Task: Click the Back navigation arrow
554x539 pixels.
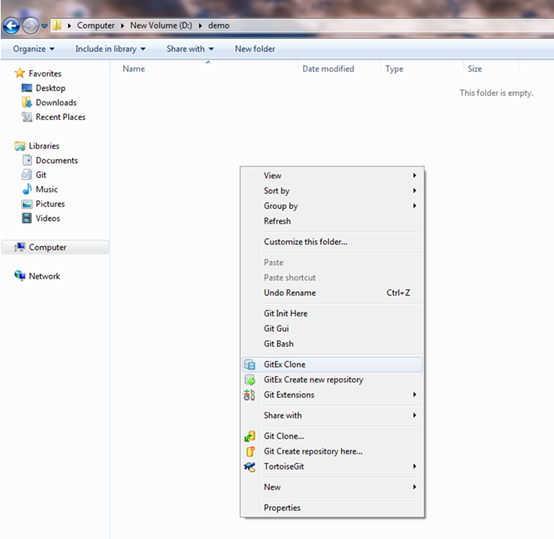Action: (x=11, y=26)
